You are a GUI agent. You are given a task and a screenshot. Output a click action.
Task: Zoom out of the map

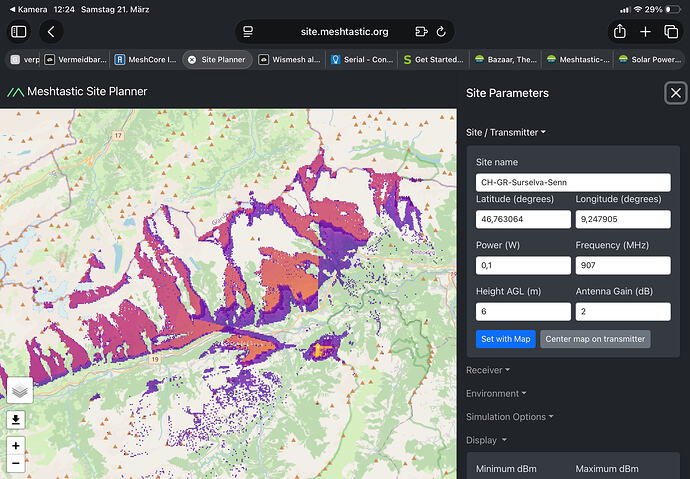tap(16, 463)
